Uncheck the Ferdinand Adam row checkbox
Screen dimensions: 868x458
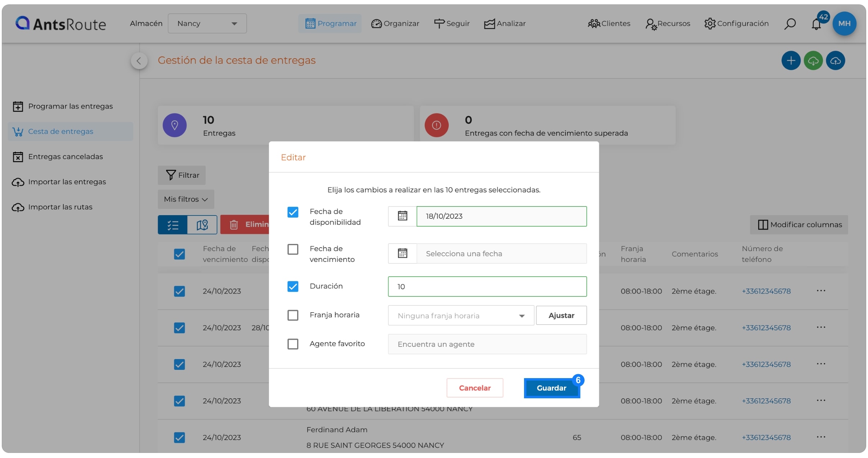coord(179,437)
